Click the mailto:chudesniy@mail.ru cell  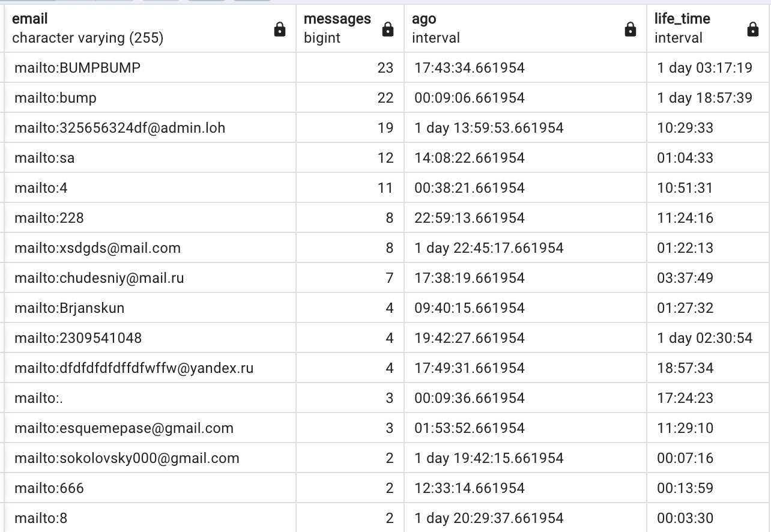click(x=99, y=278)
